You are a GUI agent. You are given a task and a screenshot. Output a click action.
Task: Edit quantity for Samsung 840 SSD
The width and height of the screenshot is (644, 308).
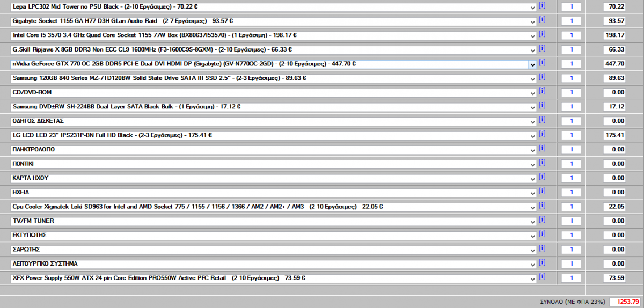click(x=571, y=78)
